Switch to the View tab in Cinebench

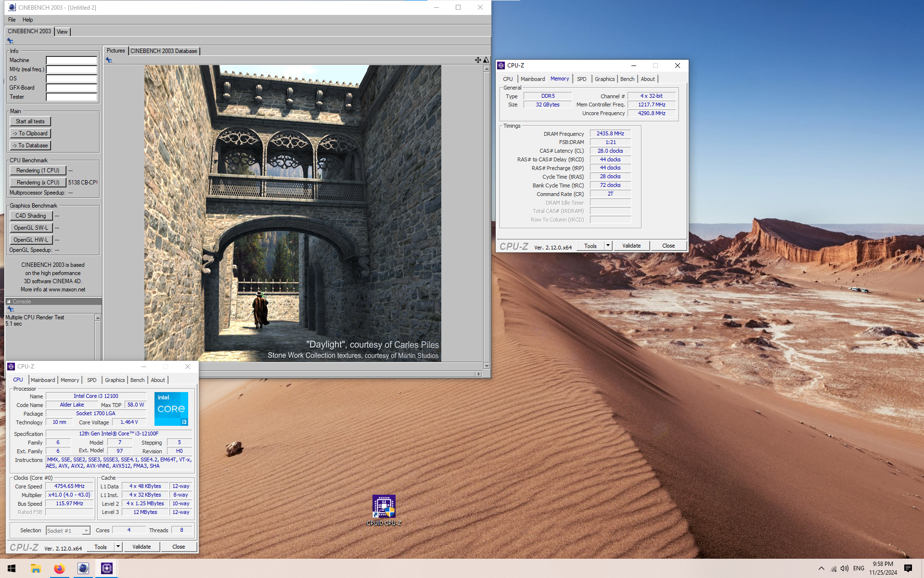(x=62, y=32)
